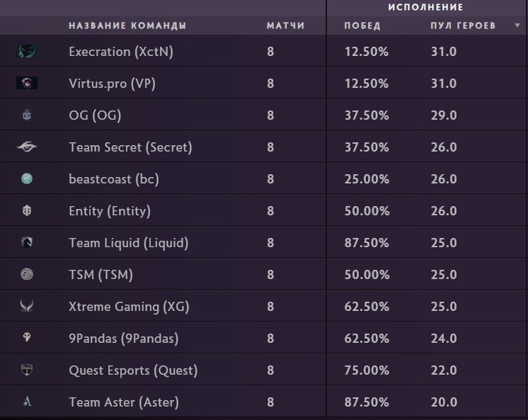Click the Team Secret logo icon
The image size is (528, 420).
coord(27,147)
